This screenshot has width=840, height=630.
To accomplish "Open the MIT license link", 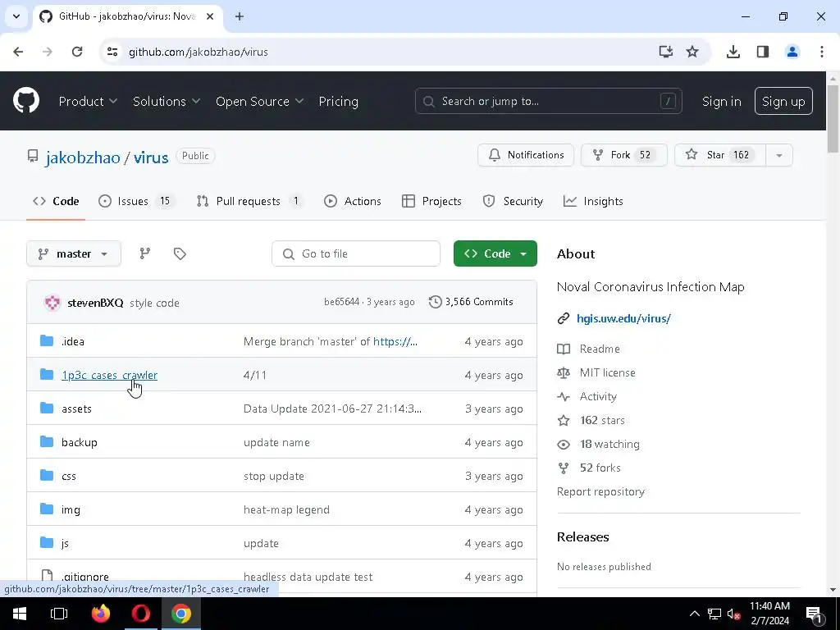I will tap(608, 373).
